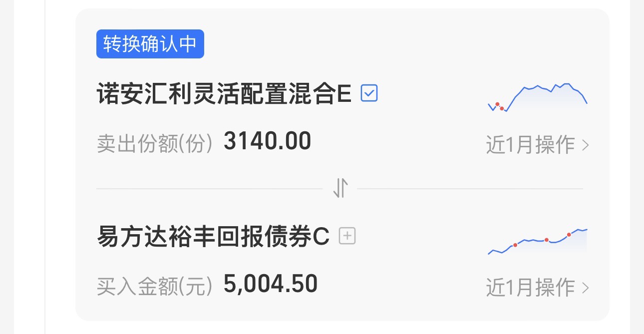The width and height of the screenshot is (644, 334).
Task: Expand the chevron next to the lower 近1月操作
Action: 586,289
